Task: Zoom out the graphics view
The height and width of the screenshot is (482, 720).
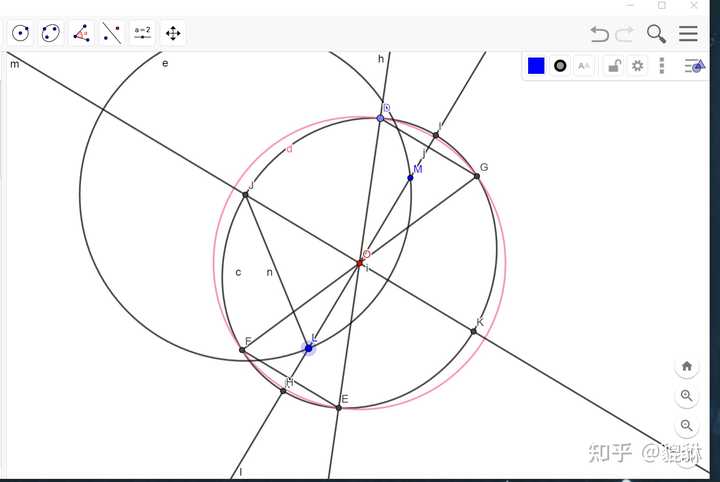Action: tap(687, 426)
